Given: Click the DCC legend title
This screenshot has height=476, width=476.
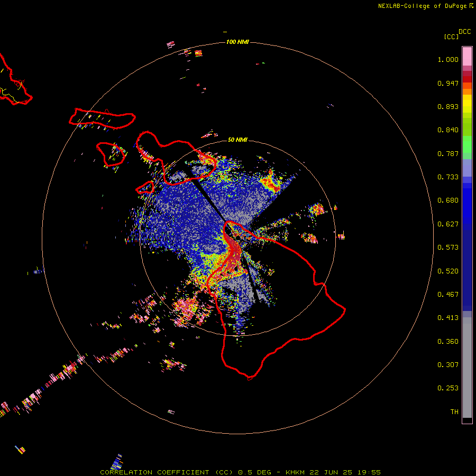Looking at the screenshot, I should pyautogui.click(x=464, y=32).
